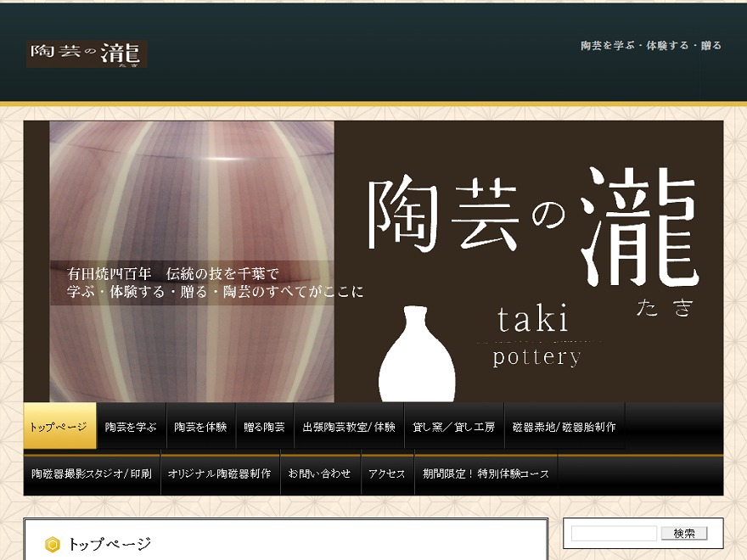Click banner caption 有田焼四百年 伝統の技を千葉で
This screenshot has height=560, width=747.
click(172, 274)
